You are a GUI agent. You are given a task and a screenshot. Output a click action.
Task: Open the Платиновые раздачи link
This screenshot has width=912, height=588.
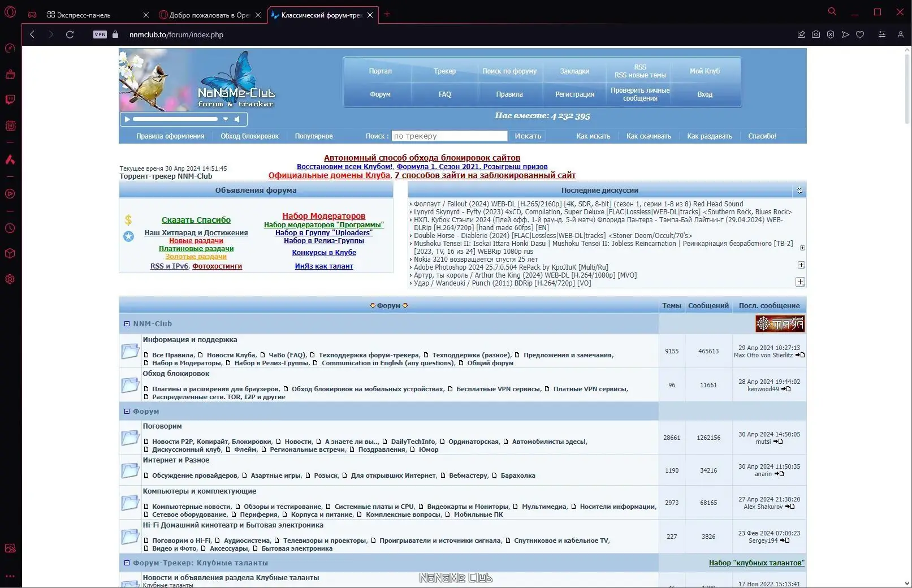coord(196,249)
